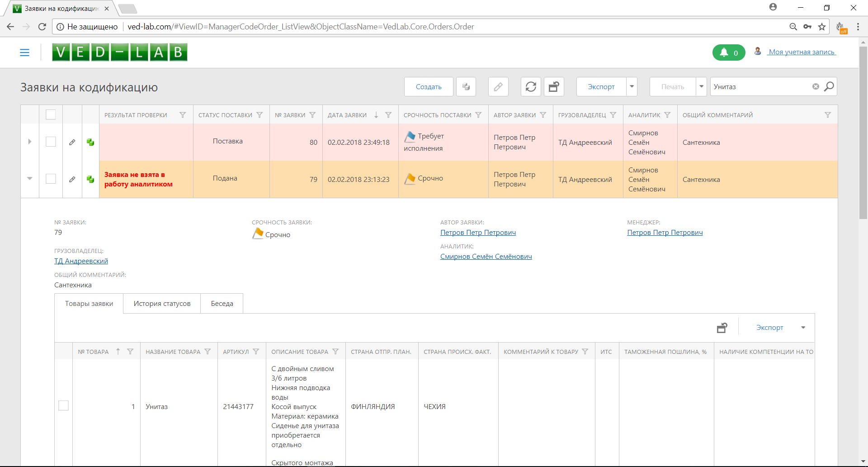This screenshot has height=467, width=868.
Task: Open the goods table Экспорт dropdown arrow
Action: 803,328
